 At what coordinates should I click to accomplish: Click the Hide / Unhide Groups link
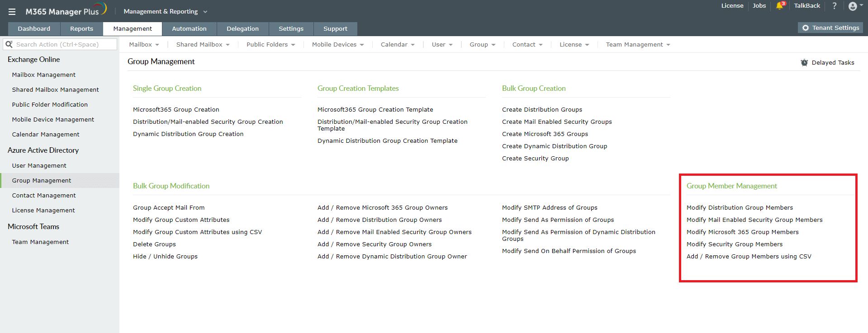coord(165,256)
